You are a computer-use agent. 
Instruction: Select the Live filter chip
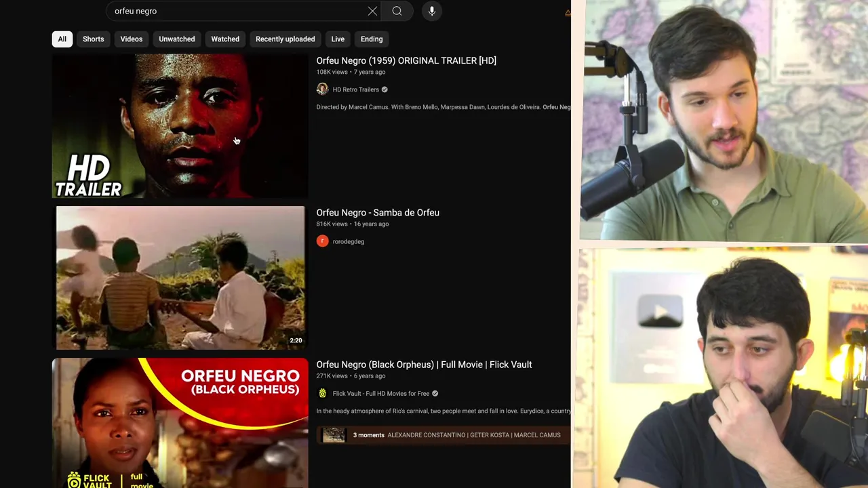pos(338,39)
